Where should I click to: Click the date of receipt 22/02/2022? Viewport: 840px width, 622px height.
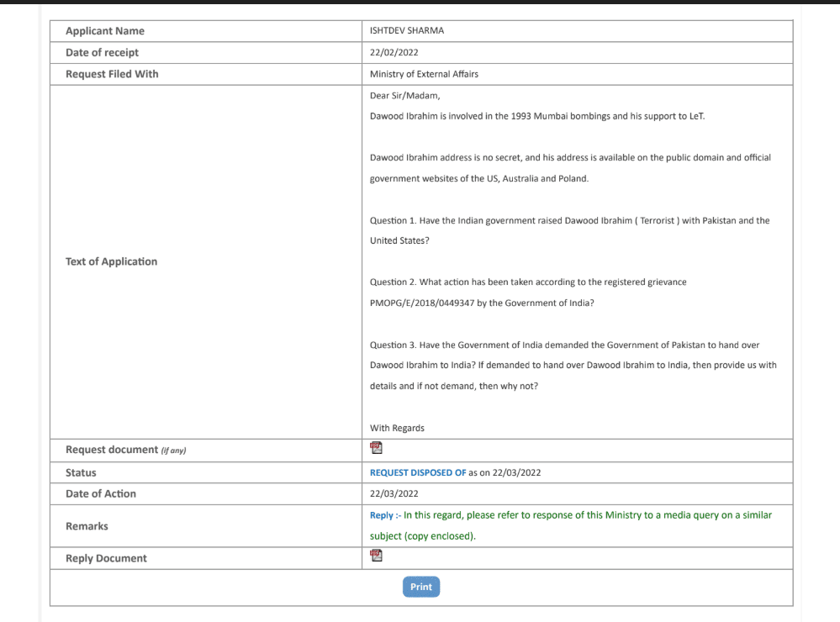click(394, 52)
